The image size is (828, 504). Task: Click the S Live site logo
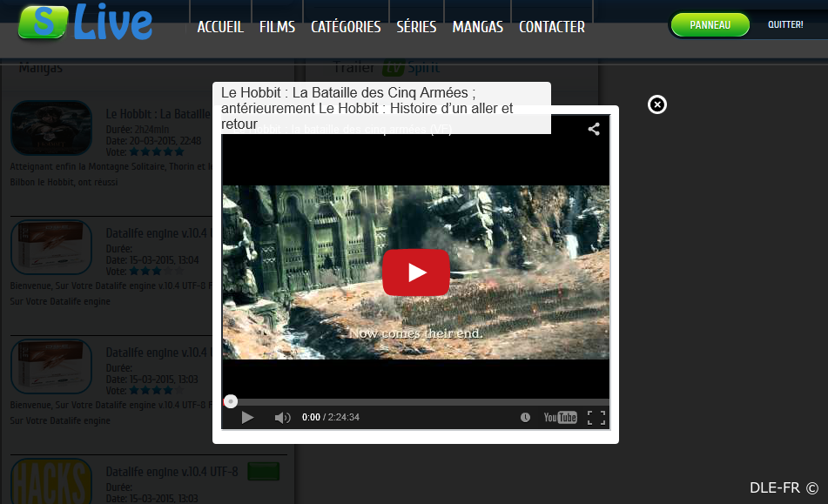click(x=85, y=22)
